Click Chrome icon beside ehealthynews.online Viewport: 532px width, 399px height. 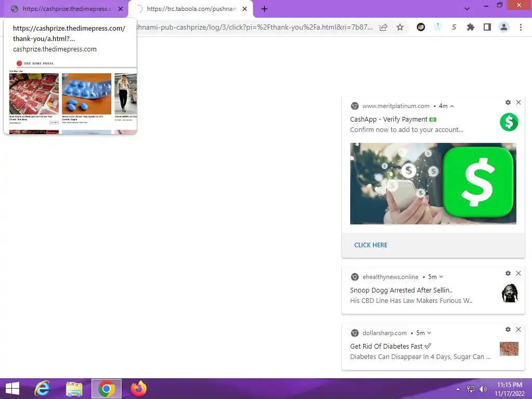pos(354,277)
